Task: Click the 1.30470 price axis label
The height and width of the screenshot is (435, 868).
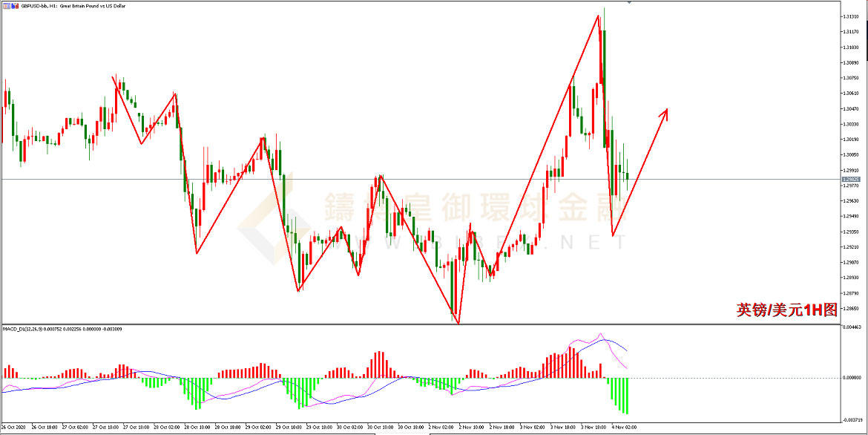Action: (851, 109)
